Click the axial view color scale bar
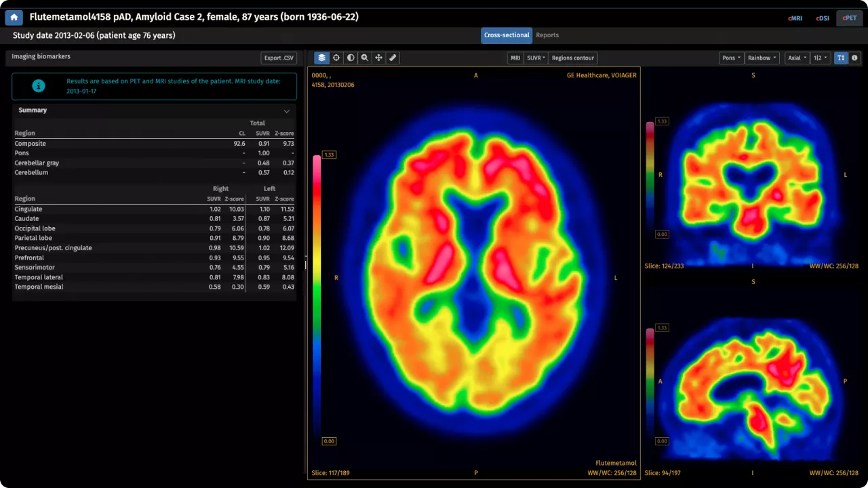The height and width of the screenshot is (488, 868). (x=317, y=299)
